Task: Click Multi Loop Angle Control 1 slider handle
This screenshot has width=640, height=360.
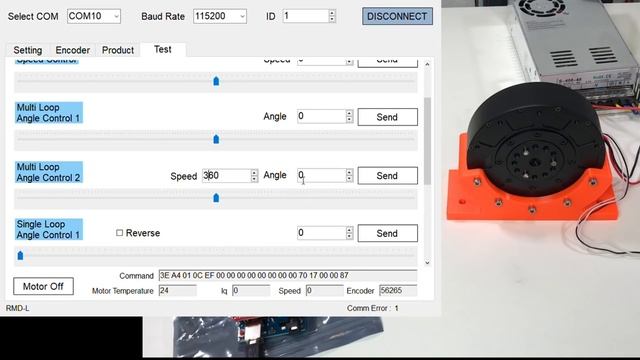Action: (216, 140)
